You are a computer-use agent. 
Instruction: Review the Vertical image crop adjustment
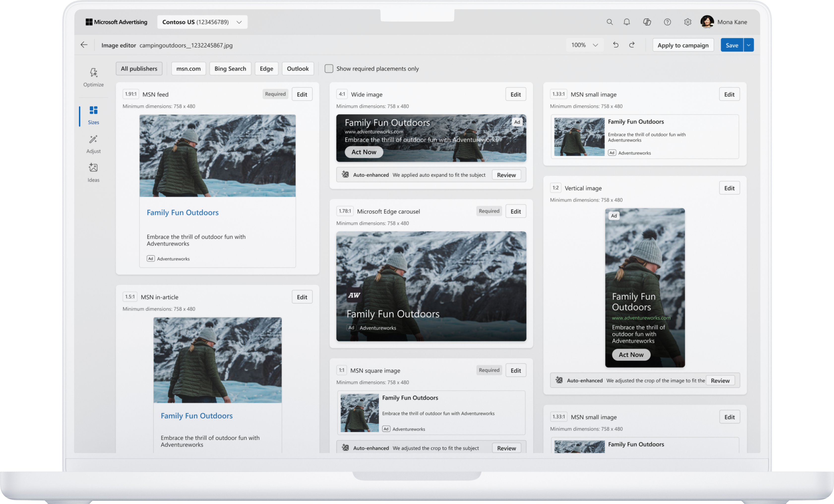(x=720, y=380)
